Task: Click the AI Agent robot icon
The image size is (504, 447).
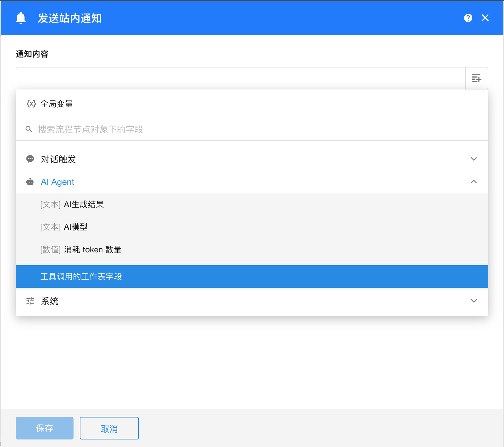Action: click(30, 182)
